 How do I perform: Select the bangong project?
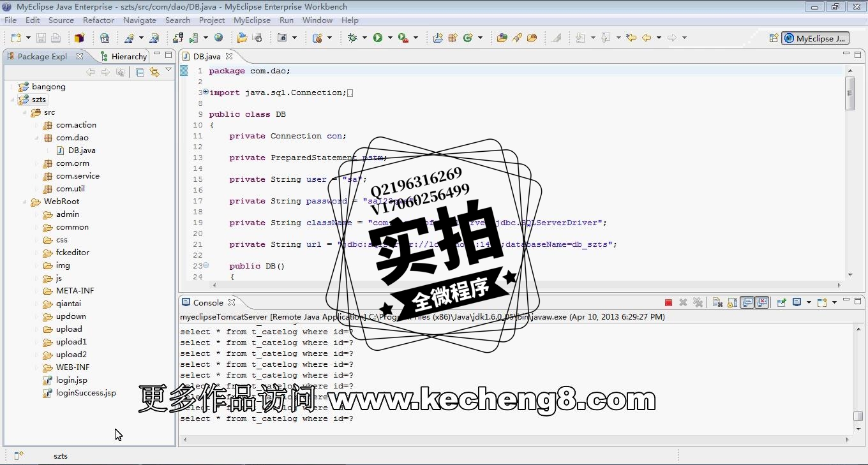tap(48, 87)
